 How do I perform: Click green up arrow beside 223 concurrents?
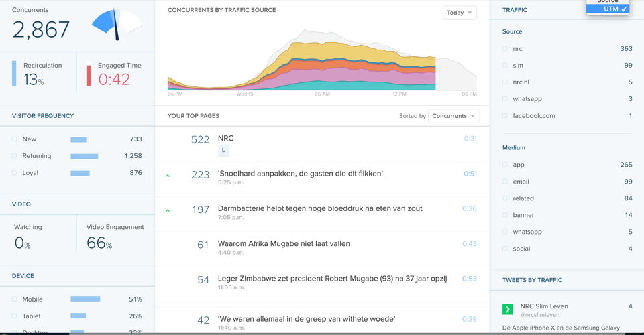point(167,175)
